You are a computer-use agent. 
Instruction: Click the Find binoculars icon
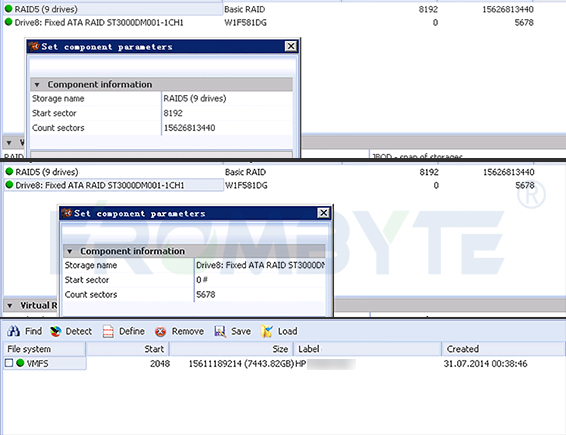(14, 331)
